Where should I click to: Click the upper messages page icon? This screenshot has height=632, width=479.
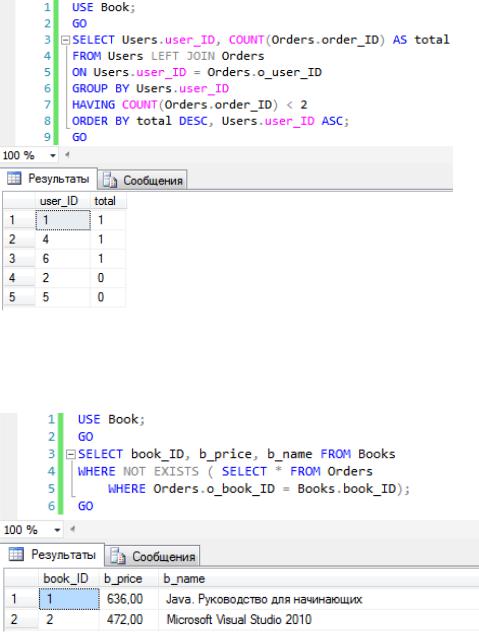[110, 181]
